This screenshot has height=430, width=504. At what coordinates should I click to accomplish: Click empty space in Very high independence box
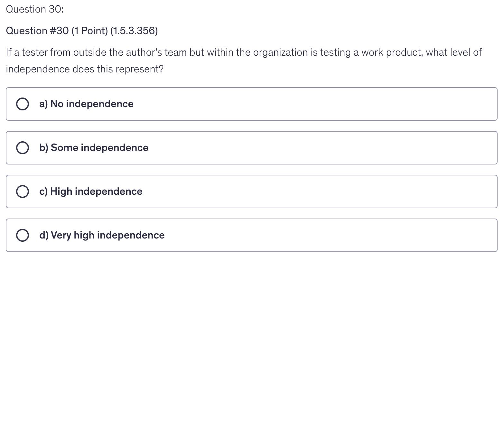coord(306,235)
